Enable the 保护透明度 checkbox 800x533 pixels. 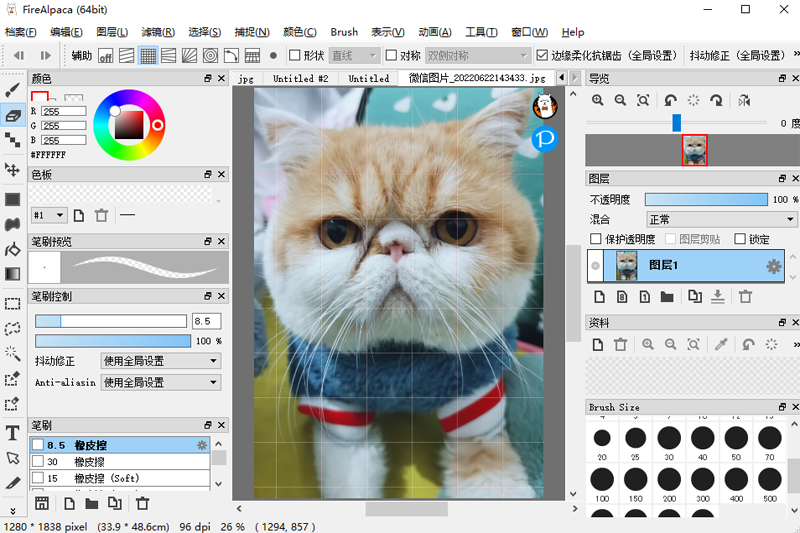click(597, 239)
